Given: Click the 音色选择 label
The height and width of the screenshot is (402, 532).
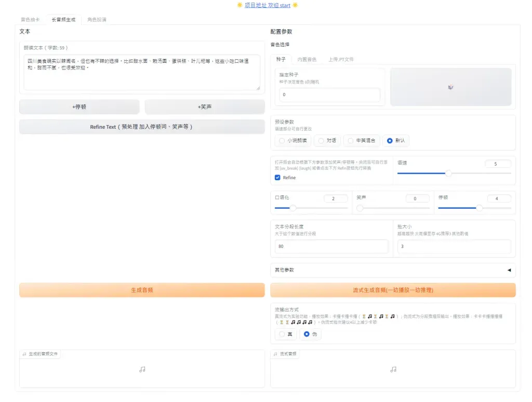Looking at the screenshot, I should (280, 45).
